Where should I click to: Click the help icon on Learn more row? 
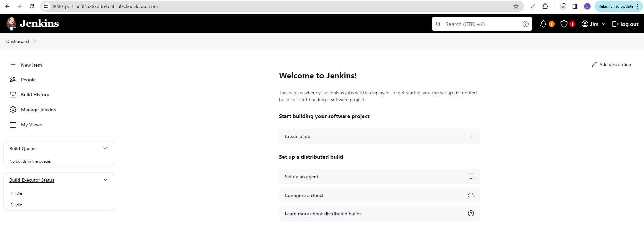coord(471,213)
